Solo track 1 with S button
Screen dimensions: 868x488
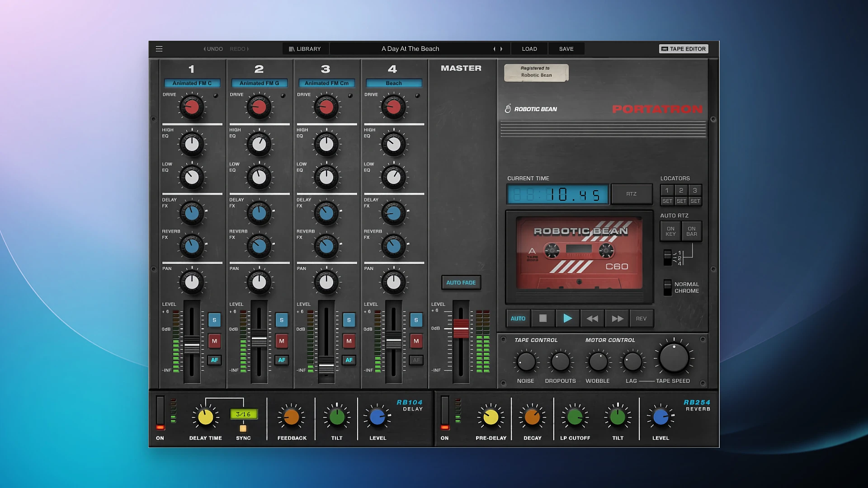click(x=214, y=320)
